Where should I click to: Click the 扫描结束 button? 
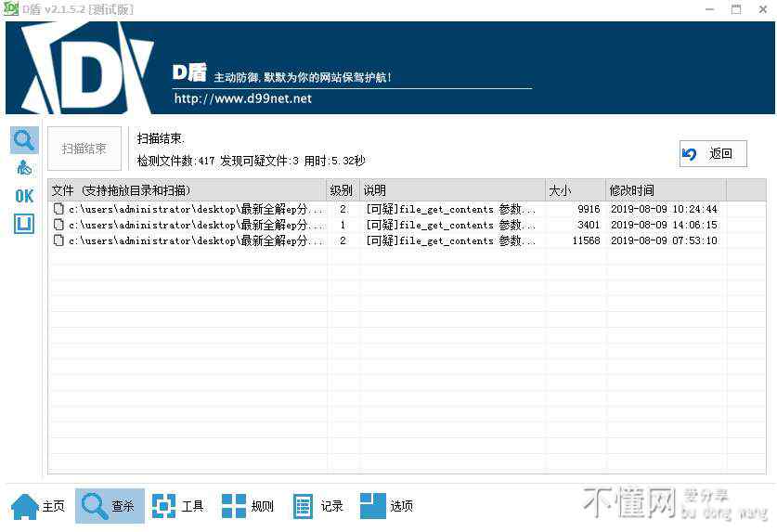84,149
